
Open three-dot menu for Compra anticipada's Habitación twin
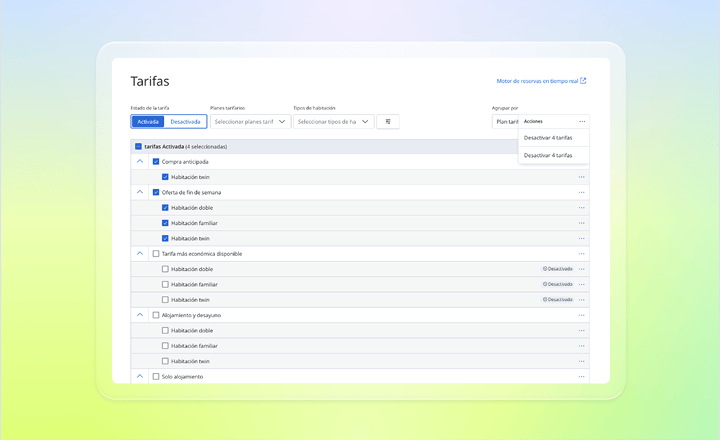coord(581,177)
